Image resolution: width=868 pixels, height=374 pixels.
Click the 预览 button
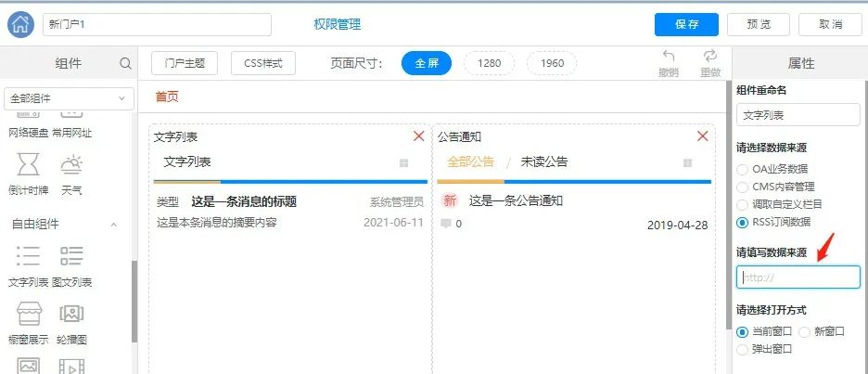[759, 24]
